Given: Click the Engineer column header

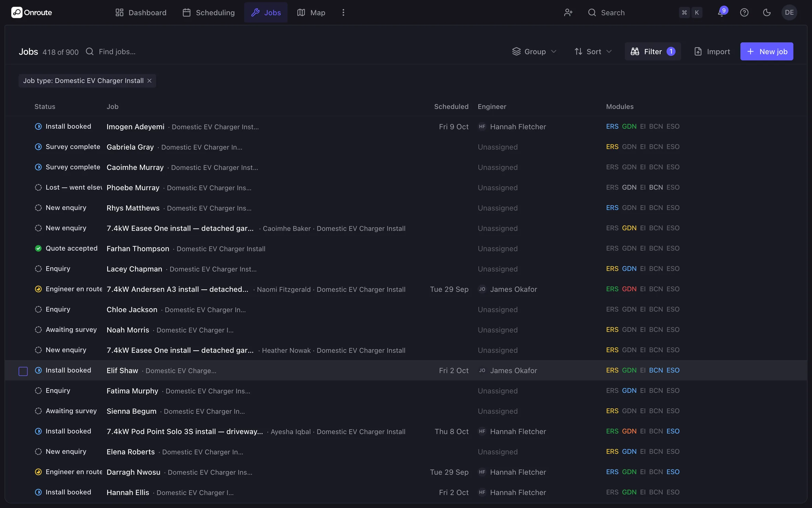Looking at the screenshot, I should click(x=492, y=106).
